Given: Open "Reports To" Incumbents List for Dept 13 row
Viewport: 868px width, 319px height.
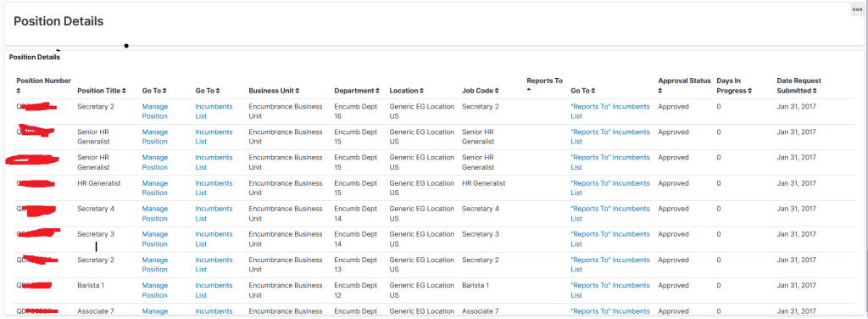Looking at the screenshot, I should (610, 265).
